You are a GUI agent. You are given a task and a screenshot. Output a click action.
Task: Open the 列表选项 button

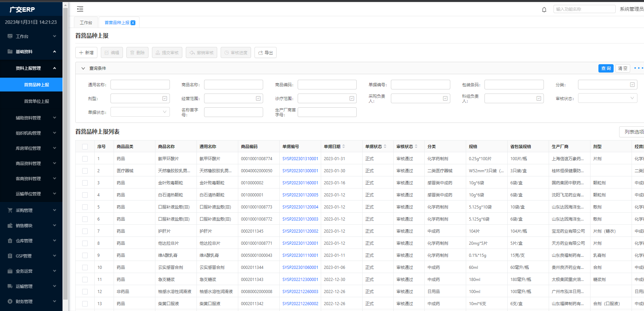coord(632,132)
